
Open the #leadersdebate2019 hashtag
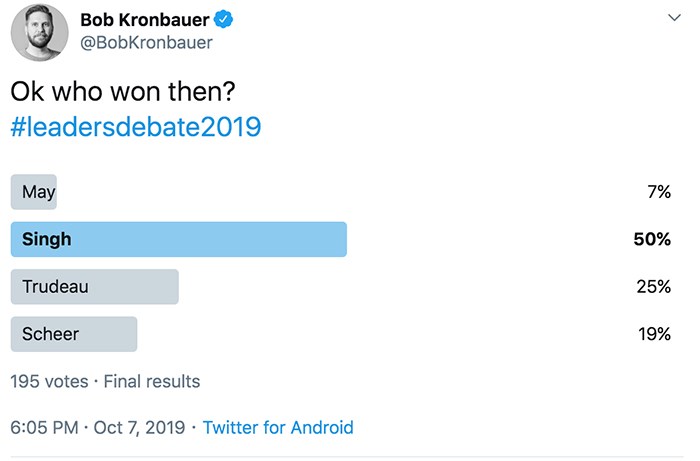(x=136, y=127)
